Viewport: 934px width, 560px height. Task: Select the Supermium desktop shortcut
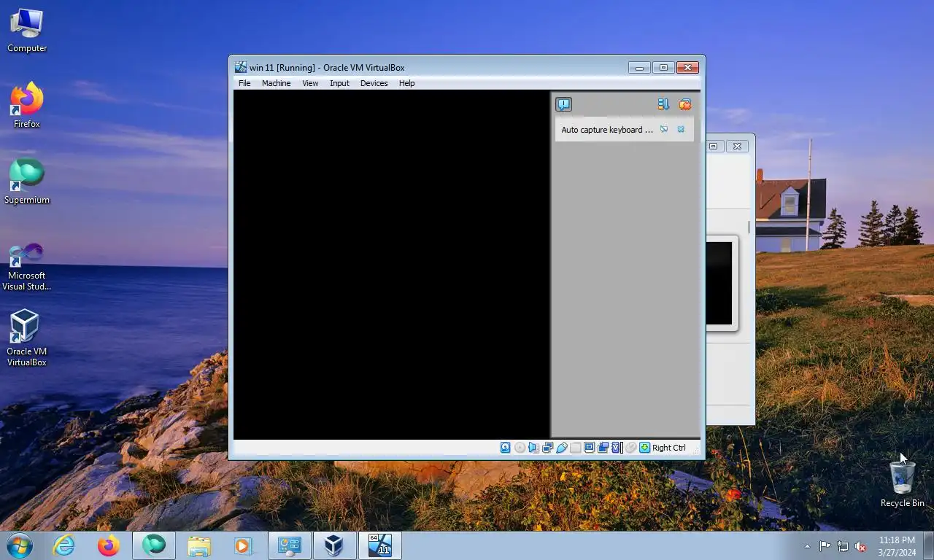coord(27,182)
